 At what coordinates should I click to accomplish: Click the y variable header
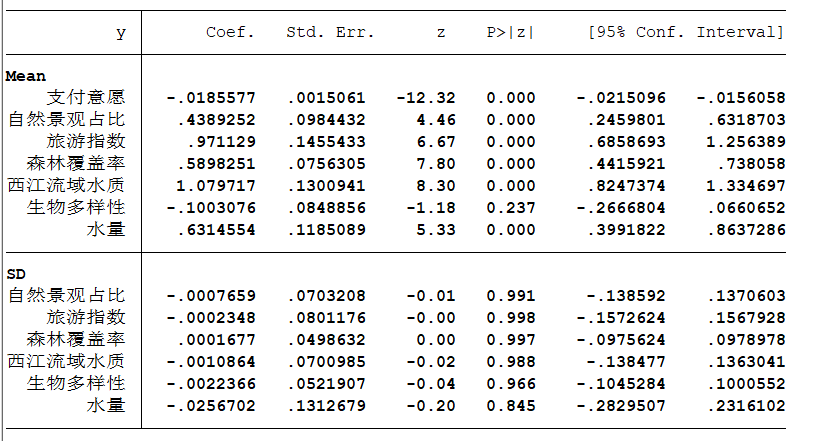pyautogui.click(x=121, y=32)
